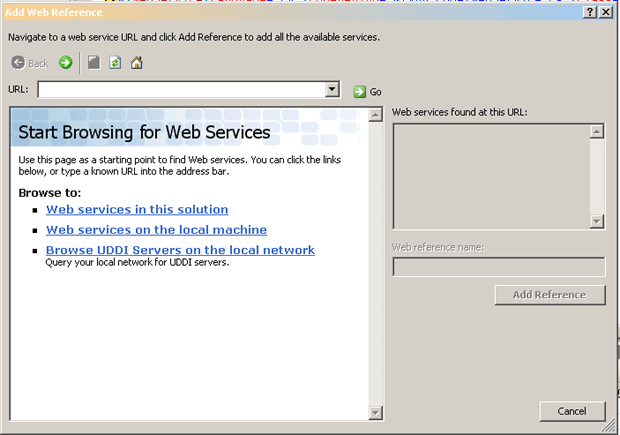Open Web services on the local machine
Screen dimensions: 620x435
[156, 230]
